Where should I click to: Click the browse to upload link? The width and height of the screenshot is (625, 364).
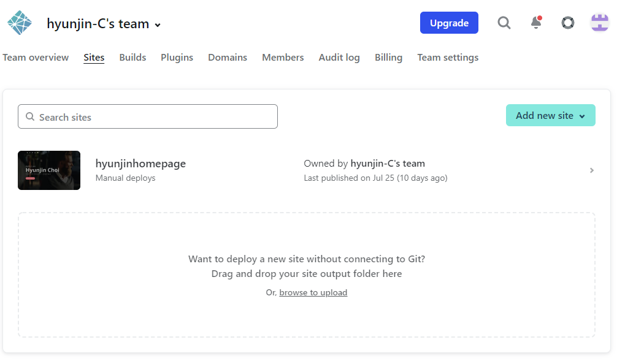(313, 292)
